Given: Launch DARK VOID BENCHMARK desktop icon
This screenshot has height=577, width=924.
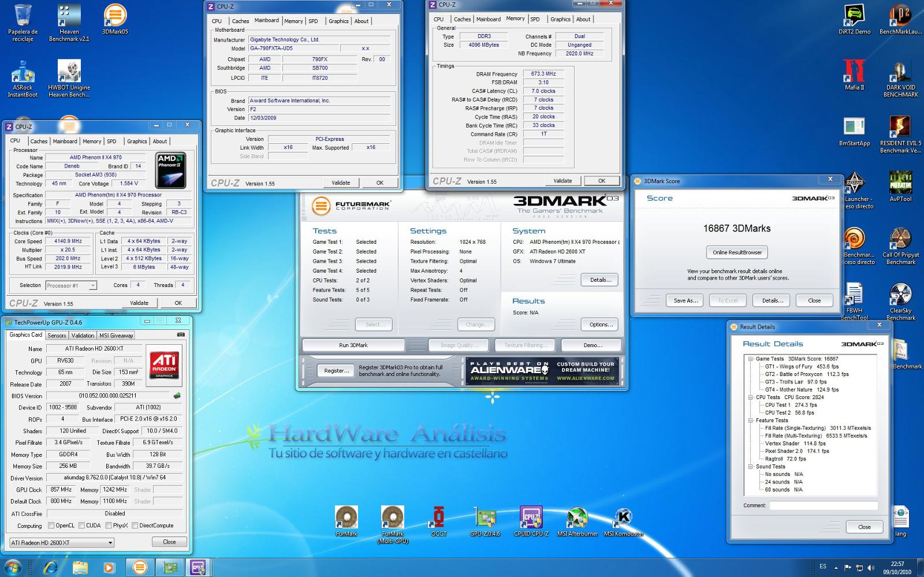Looking at the screenshot, I should (x=900, y=79).
